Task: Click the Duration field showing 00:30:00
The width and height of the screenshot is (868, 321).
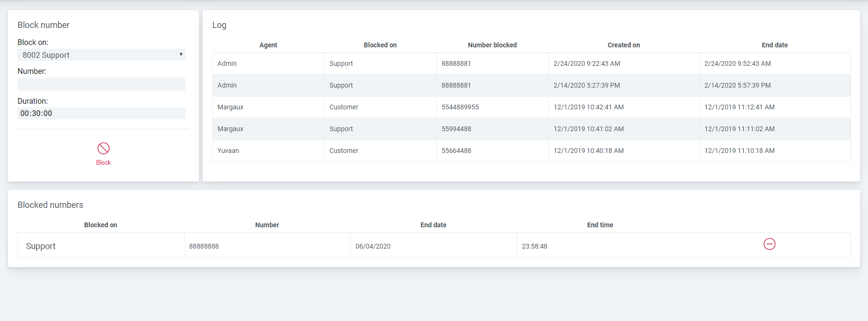Action: 101,114
